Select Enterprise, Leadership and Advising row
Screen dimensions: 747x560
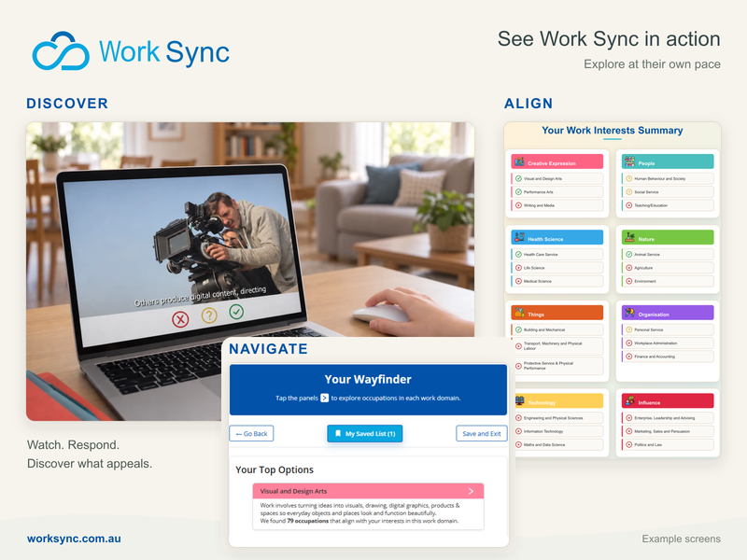pyautogui.click(x=668, y=417)
